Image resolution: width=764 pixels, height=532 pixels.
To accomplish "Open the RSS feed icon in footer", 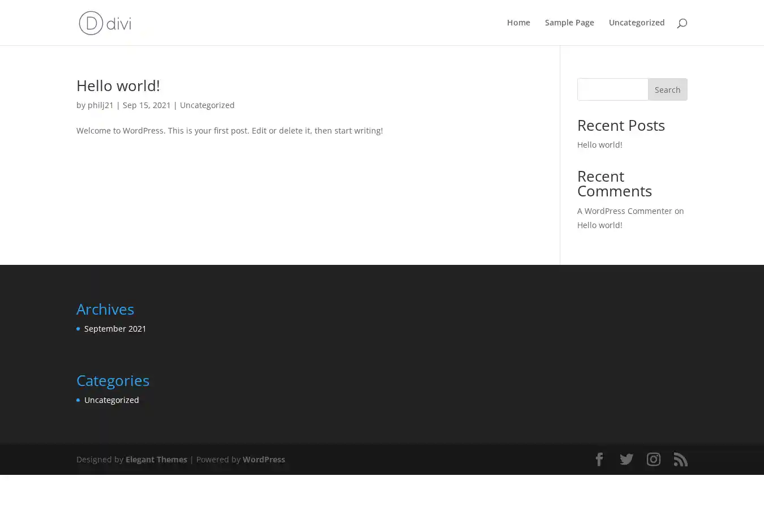I will (680, 460).
